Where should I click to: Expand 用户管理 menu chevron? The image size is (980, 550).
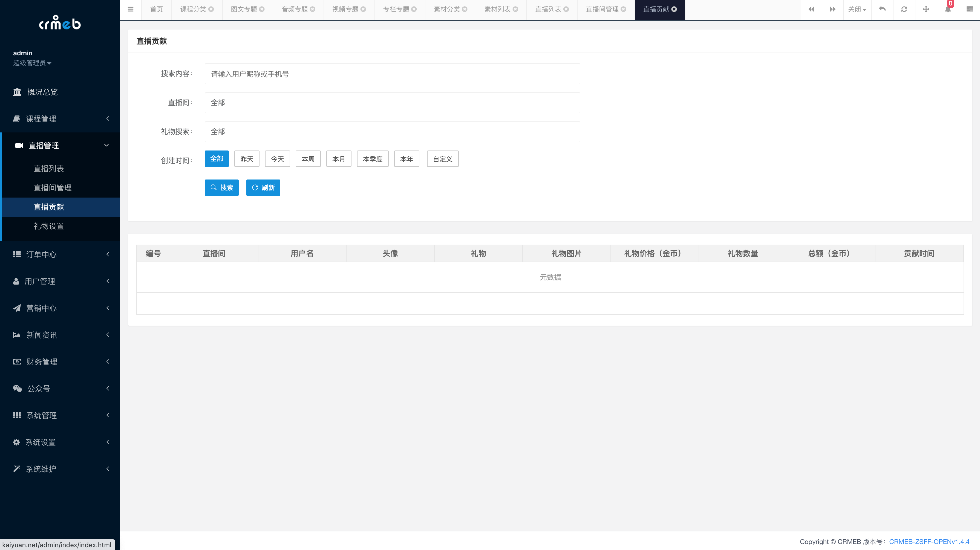[x=108, y=281]
